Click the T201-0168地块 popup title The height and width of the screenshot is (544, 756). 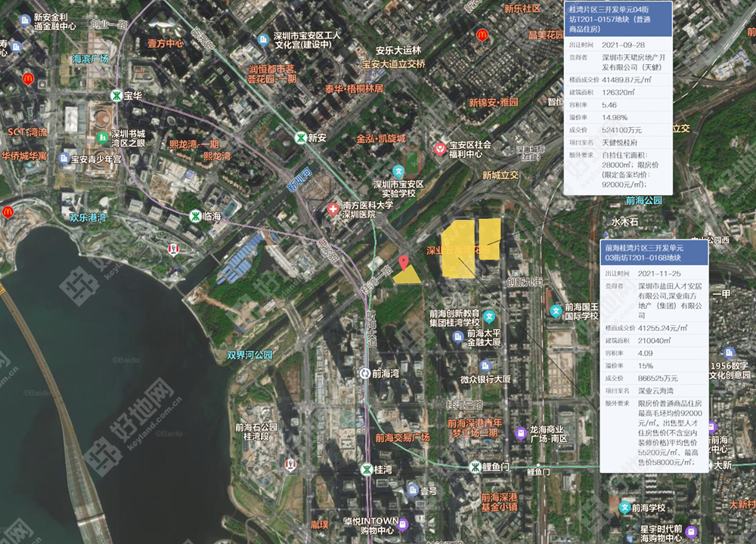[x=644, y=252]
